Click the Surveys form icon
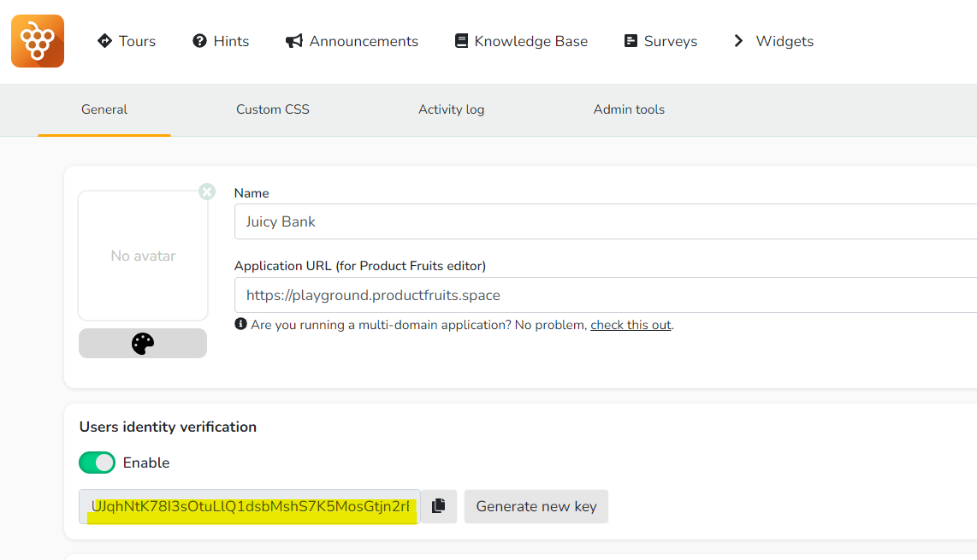 coord(631,41)
